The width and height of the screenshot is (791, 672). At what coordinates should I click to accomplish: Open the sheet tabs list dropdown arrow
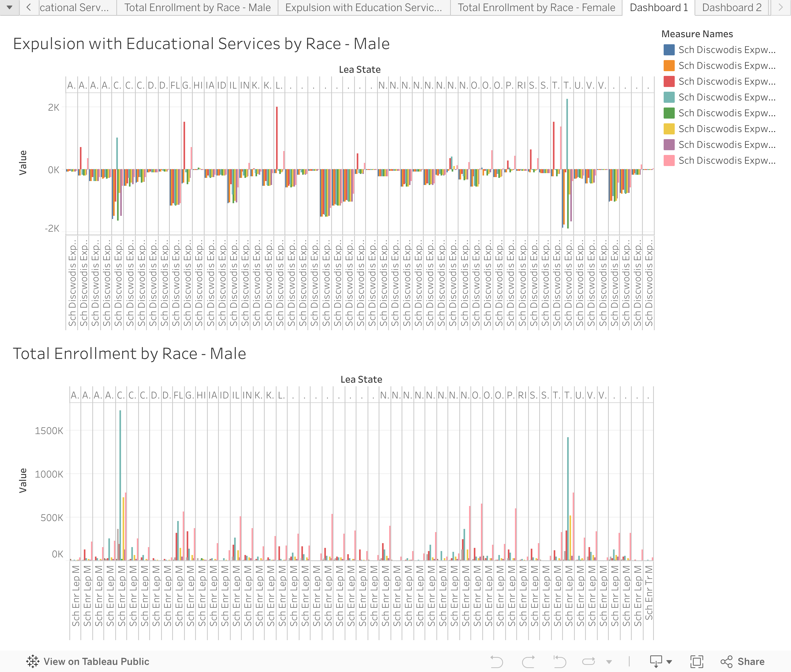9,7
